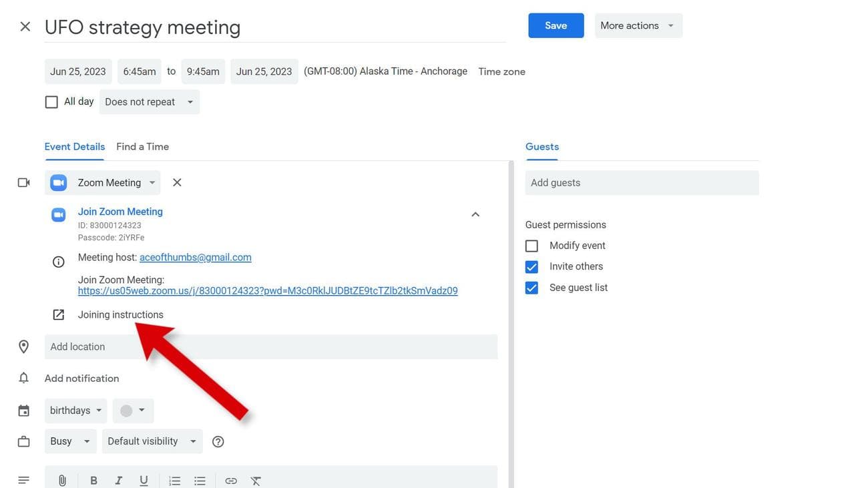
Task: Check the Modify event guest permission
Action: pos(531,246)
